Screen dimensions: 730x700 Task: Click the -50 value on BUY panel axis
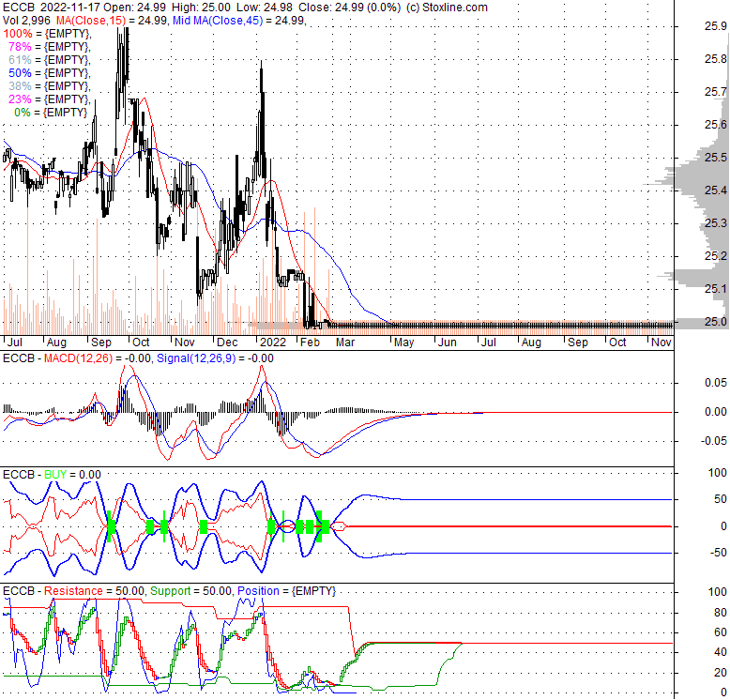click(719, 553)
